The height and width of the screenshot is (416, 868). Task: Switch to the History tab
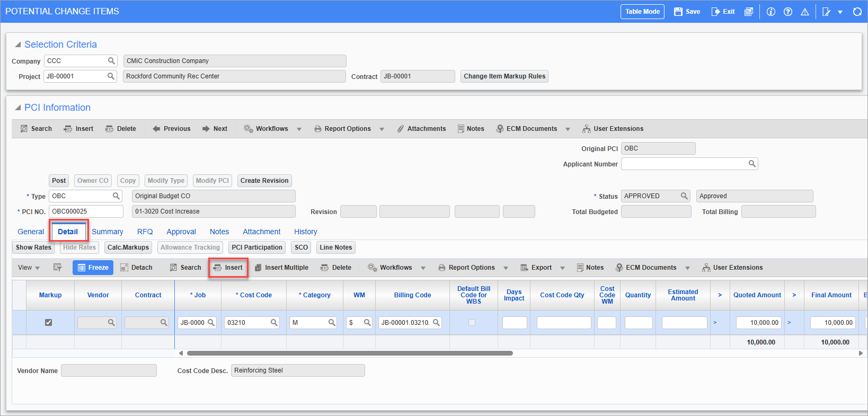coord(306,232)
